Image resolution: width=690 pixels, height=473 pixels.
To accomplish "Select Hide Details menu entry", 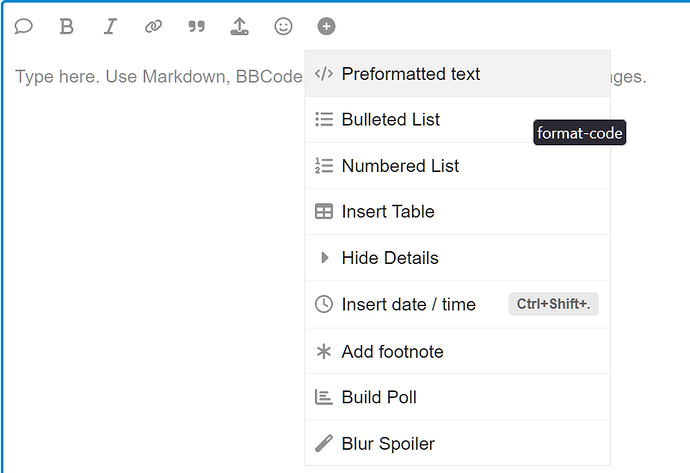I will click(x=458, y=258).
